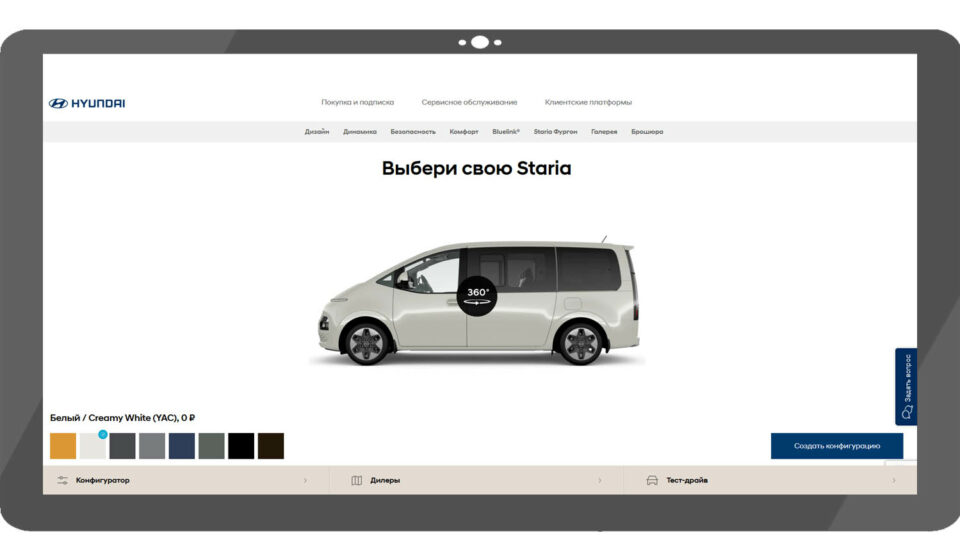Go to the Дизайн section
Viewport: 960px width, 540px height.
(317, 132)
